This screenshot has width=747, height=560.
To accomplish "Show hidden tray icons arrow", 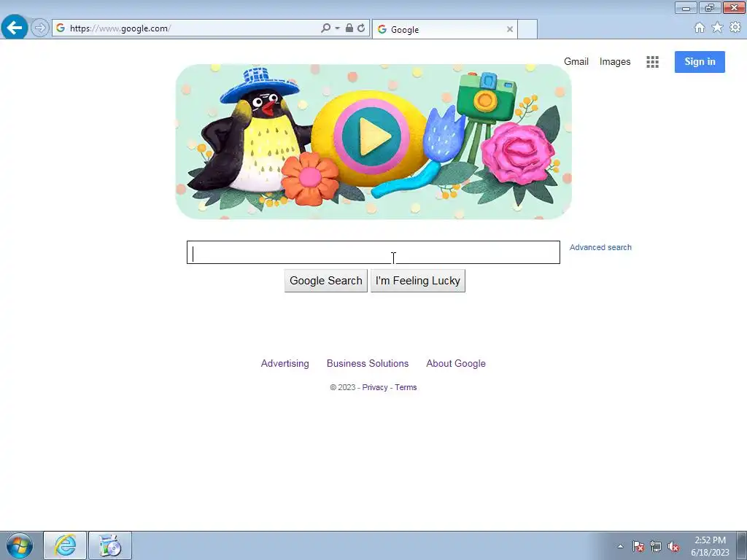I will 620,546.
